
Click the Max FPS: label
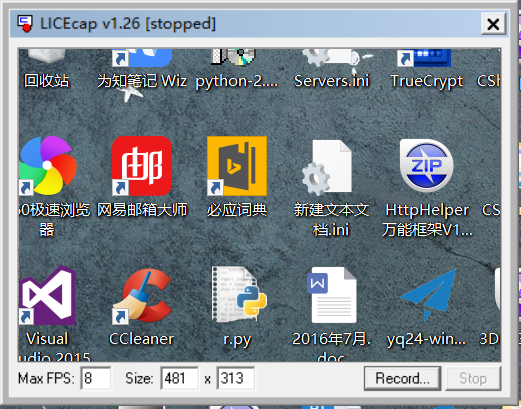(x=46, y=379)
